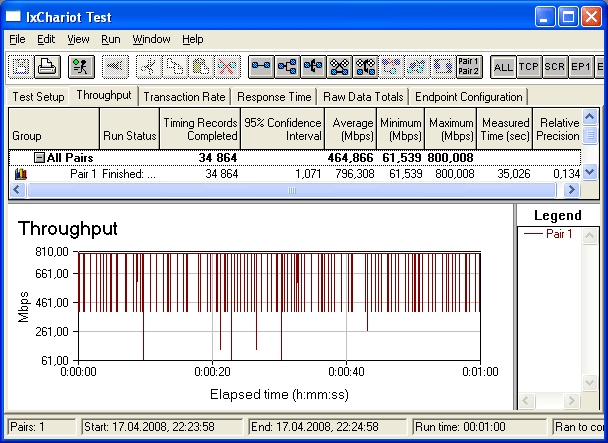Image resolution: width=608 pixels, height=443 pixels.
Task: Switch to the Endpoint Configuration tab
Action: pyautogui.click(x=469, y=97)
